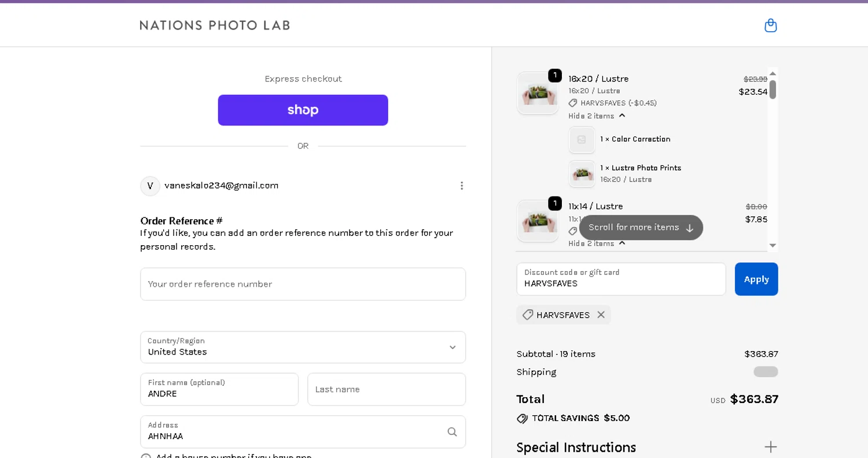Click the 1 × Color Correction text

(x=635, y=139)
